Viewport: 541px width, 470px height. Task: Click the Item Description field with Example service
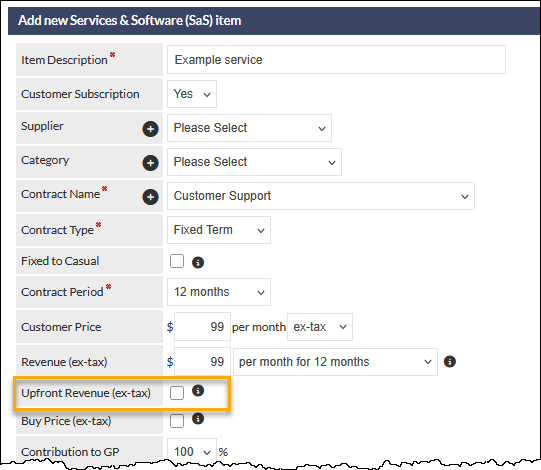pyautogui.click(x=336, y=59)
